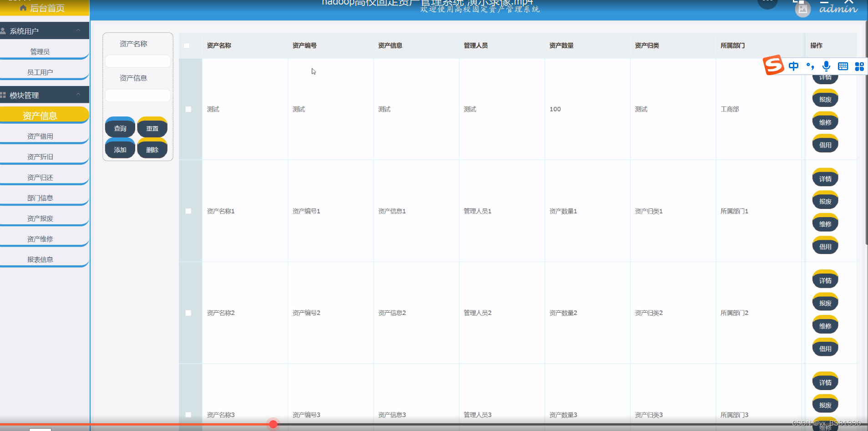Open 详情 for the 资产名称1 row
Viewport: 868px width, 431px height.
(825, 178)
